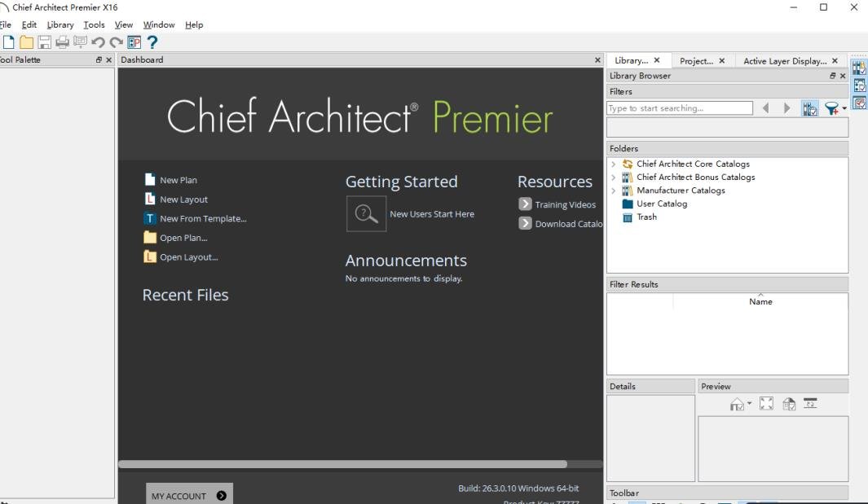Open the File menu
Image resolution: width=868 pixels, height=504 pixels.
click(6, 25)
